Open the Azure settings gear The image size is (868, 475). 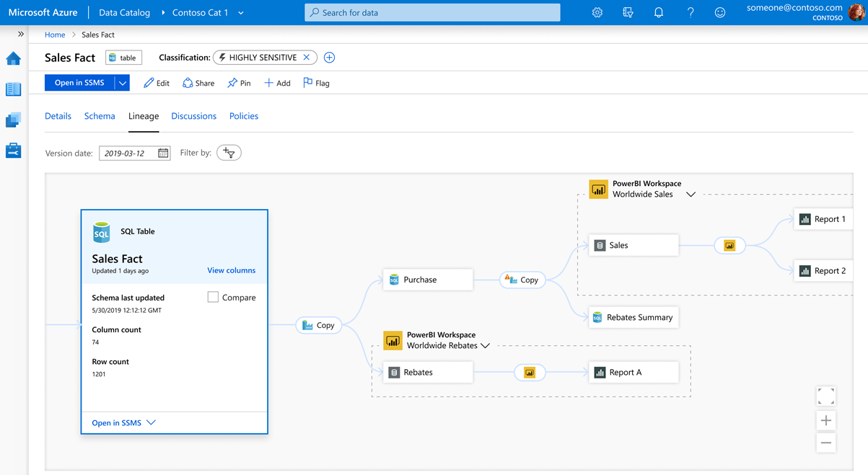[597, 12]
